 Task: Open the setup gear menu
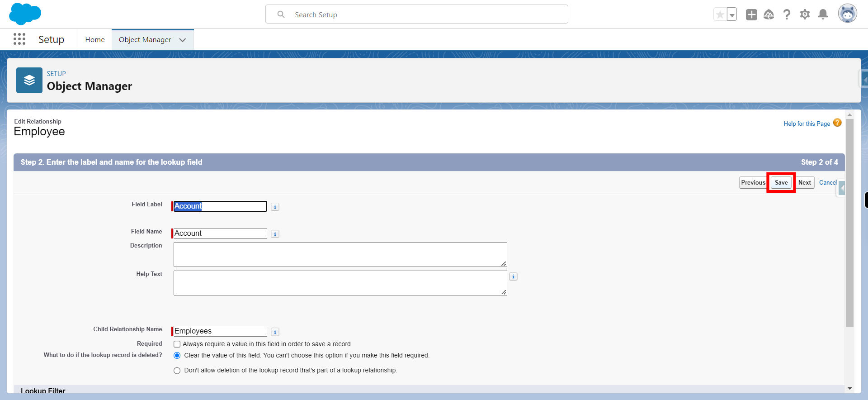[x=805, y=14]
